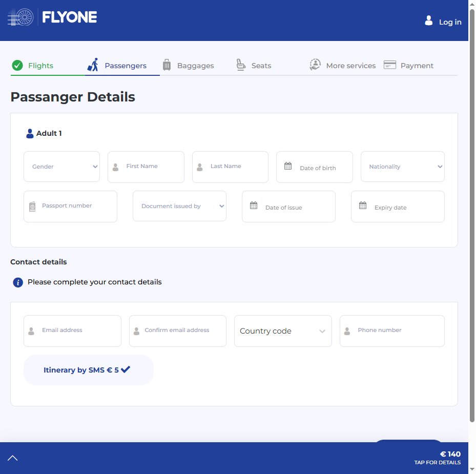Click the credit card Payment icon
The width and height of the screenshot is (476, 474).
[390, 65]
